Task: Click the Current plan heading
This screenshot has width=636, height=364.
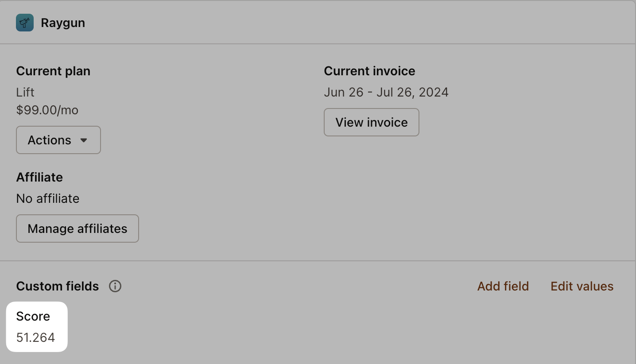Action: [53, 71]
